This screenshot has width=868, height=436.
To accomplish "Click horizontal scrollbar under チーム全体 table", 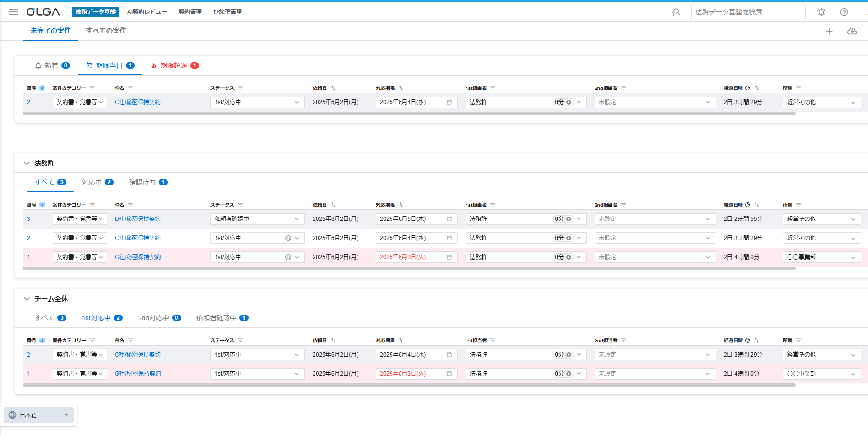I will pos(409,385).
